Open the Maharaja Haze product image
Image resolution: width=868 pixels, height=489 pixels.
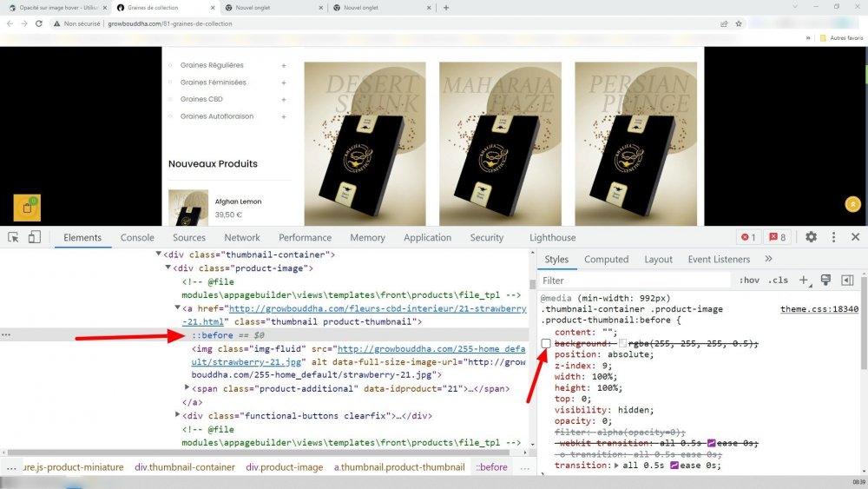501,143
